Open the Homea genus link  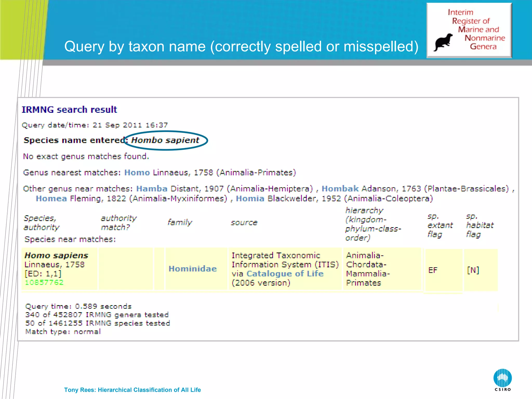pyautogui.click(x=51, y=198)
